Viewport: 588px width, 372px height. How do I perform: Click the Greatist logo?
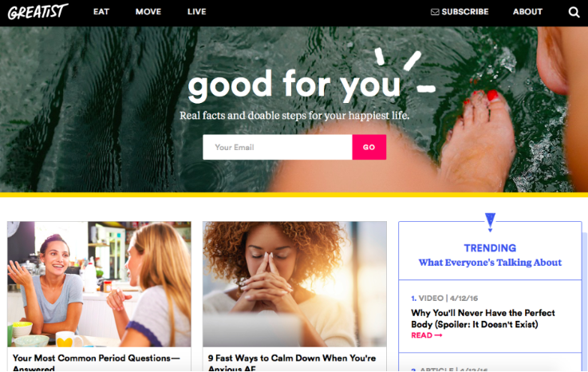(37, 12)
